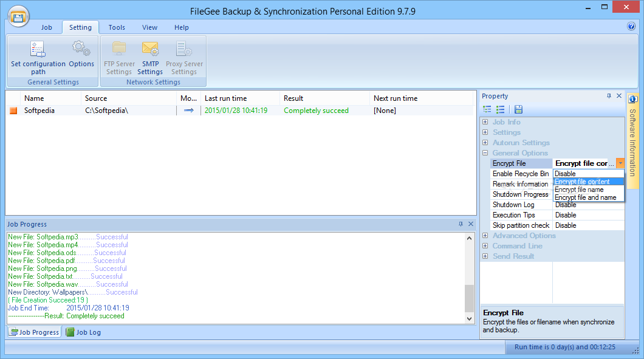Open FTP Server Settings
Image resolution: width=644 pixels, height=359 pixels.
click(119, 58)
